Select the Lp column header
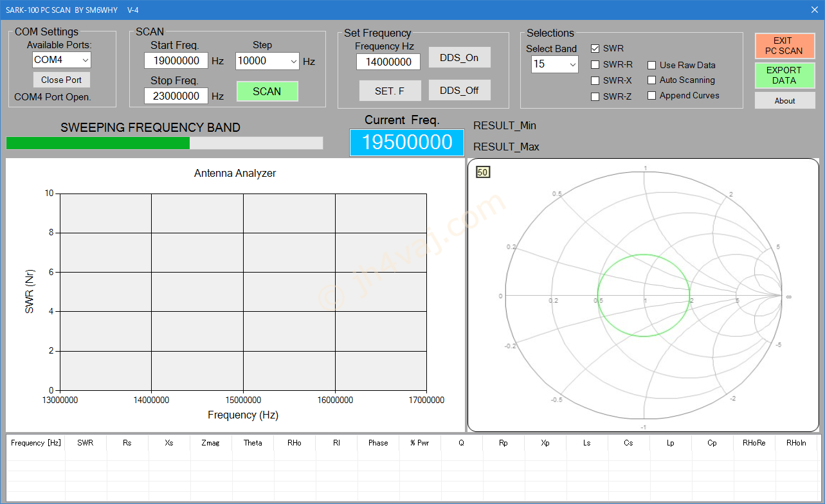Image resolution: width=825 pixels, height=504 pixels. (x=671, y=442)
